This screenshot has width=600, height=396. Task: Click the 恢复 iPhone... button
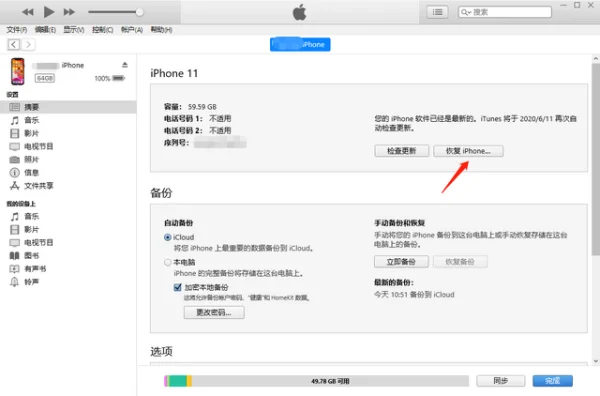pyautogui.click(x=468, y=151)
